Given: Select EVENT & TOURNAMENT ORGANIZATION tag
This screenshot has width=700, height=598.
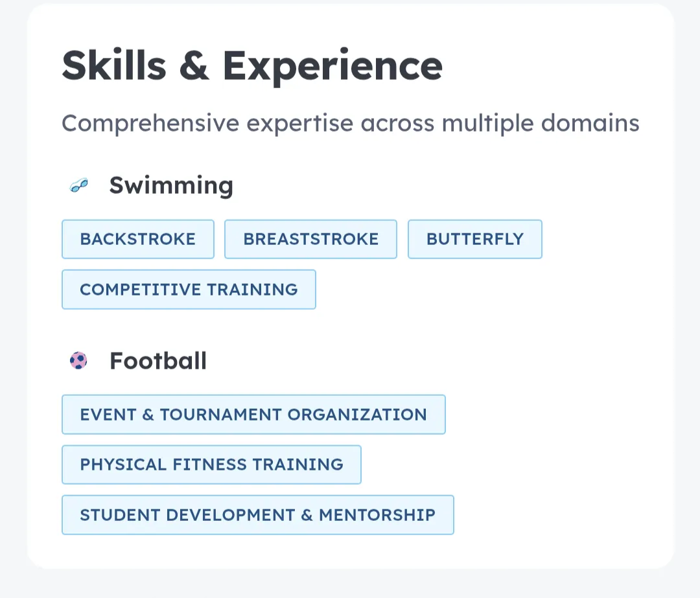Looking at the screenshot, I should pyautogui.click(x=253, y=414).
